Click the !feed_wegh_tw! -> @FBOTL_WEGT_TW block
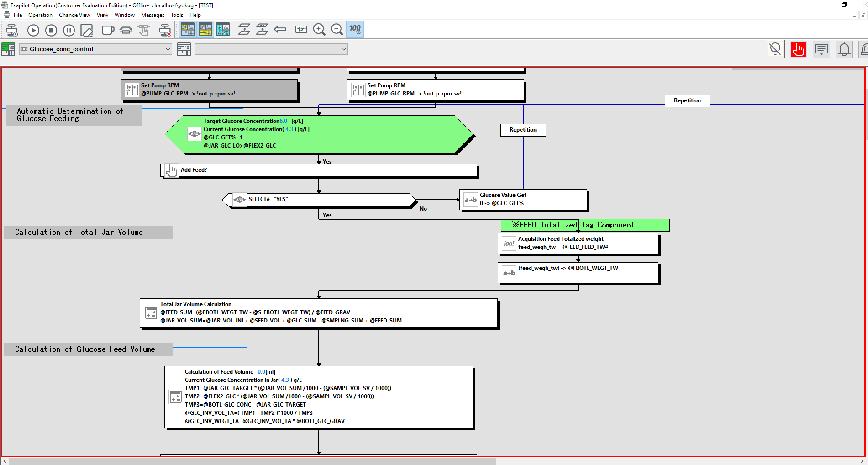Image resolution: width=868 pixels, height=465 pixels. (x=578, y=273)
